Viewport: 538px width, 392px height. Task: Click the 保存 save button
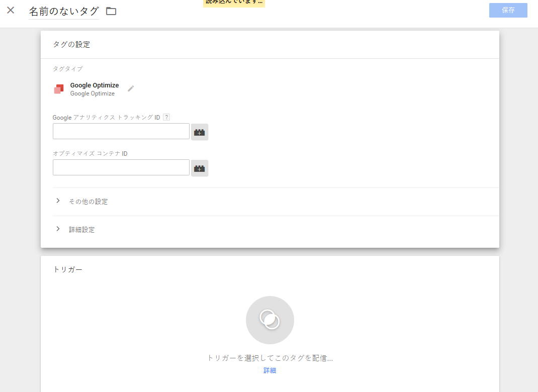point(508,10)
